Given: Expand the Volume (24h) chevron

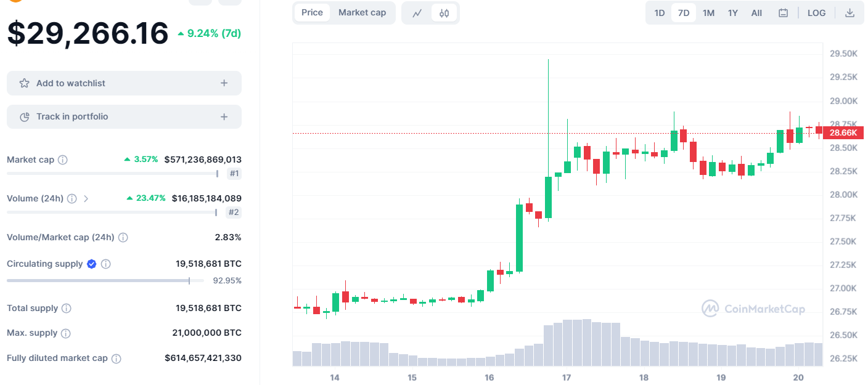Looking at the screenshot, I should [x=86, y=198].
